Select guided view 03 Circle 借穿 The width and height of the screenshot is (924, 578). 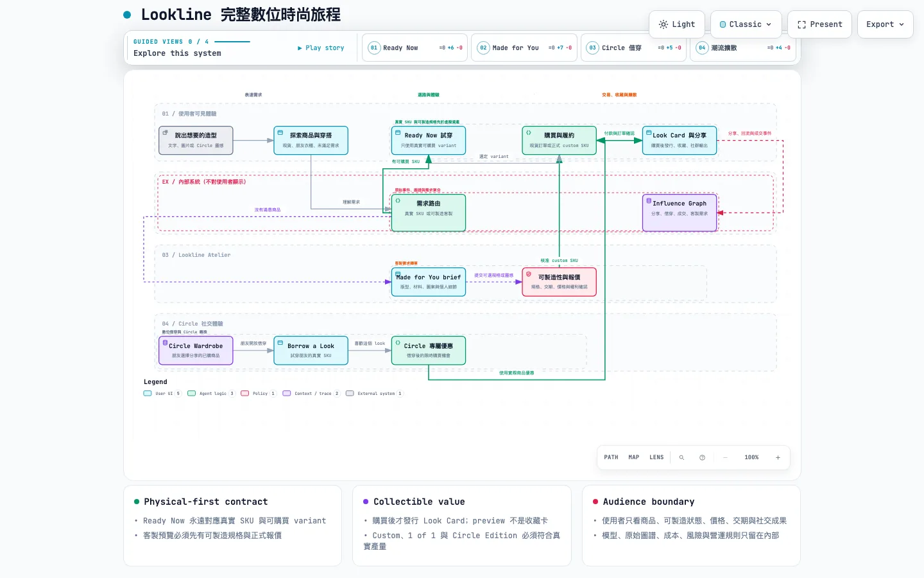(634, 48)
